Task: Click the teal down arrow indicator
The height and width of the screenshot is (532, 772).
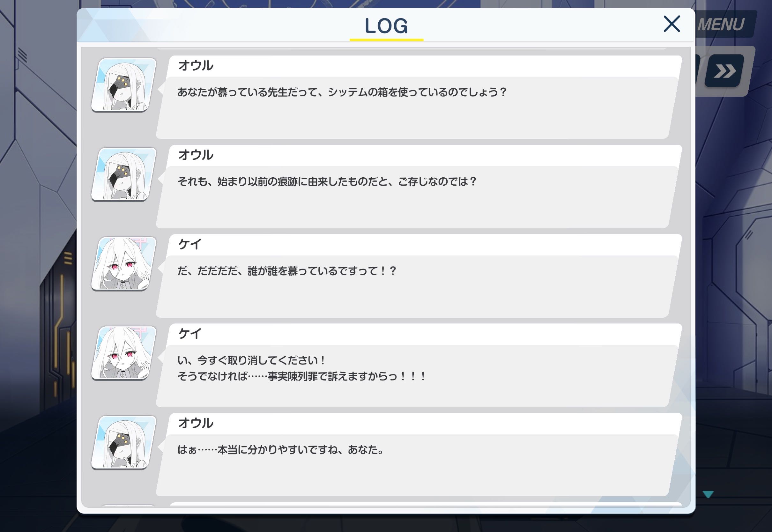Action: (708, 494)
